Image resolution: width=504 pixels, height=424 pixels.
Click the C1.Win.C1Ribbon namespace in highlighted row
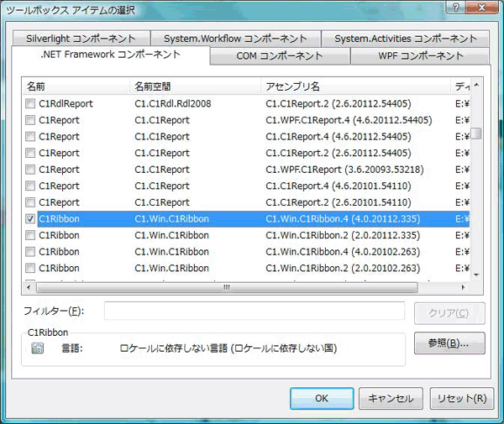click(171, 219)
